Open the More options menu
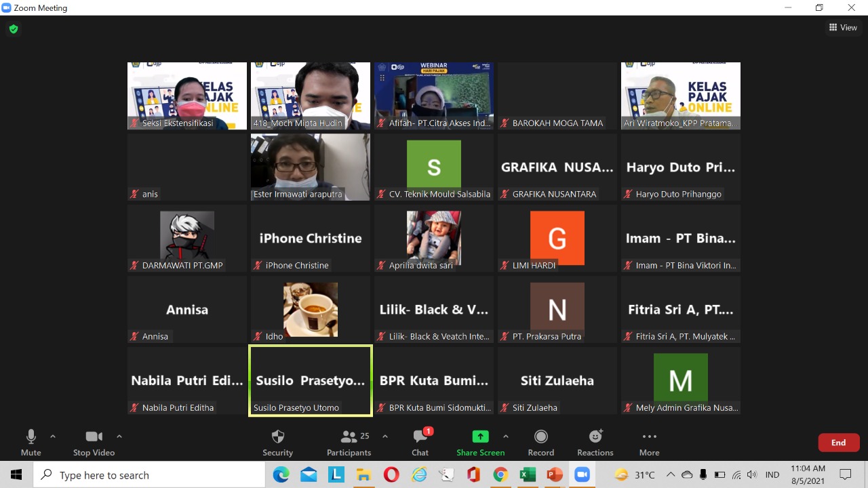The width and height of the screenshot is (868, 488). pyautogui.click(x=649, y=443)
